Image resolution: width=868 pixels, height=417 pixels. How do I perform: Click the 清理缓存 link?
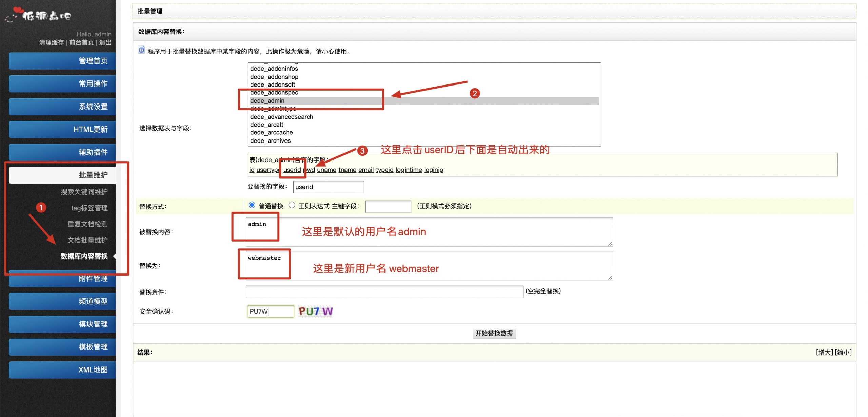[x=51, y=42]
